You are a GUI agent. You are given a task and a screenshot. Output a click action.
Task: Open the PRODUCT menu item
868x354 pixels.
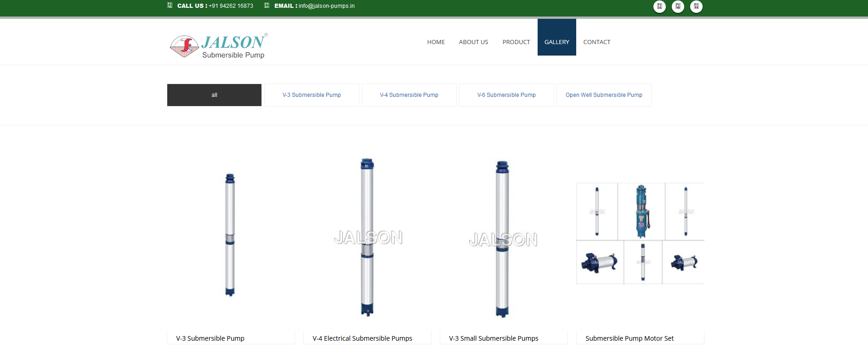point(516,42)
